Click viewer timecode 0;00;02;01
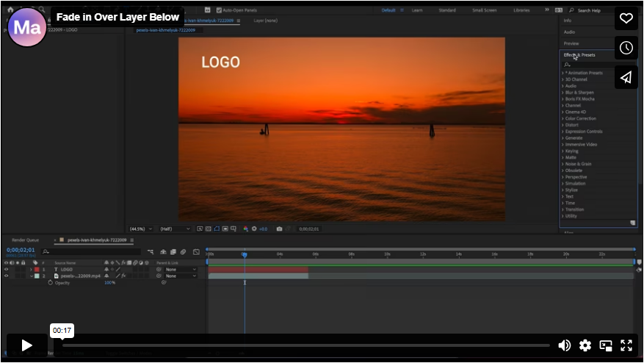The height and width of the screenshot is (363, 644). click(x=309, y=229)
